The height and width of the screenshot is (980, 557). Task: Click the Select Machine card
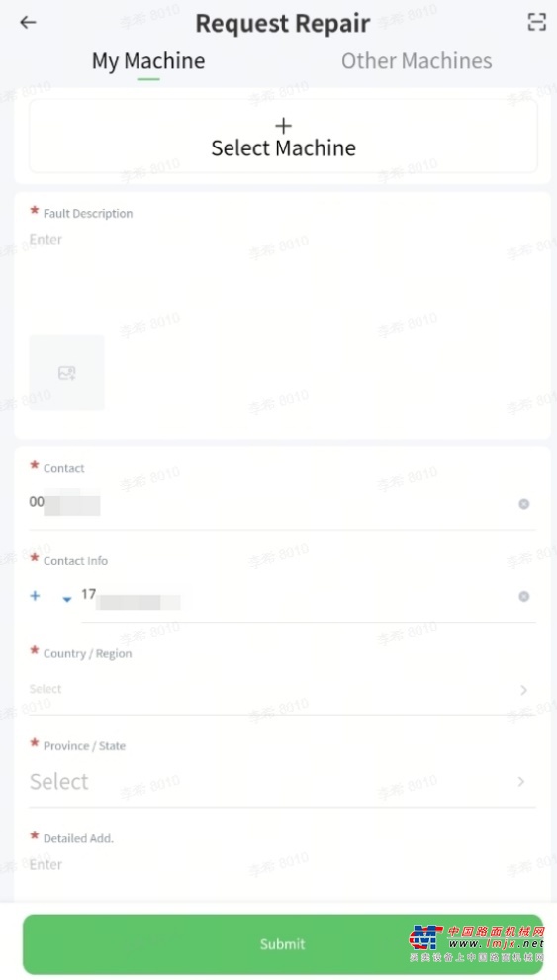click(284, 136)
